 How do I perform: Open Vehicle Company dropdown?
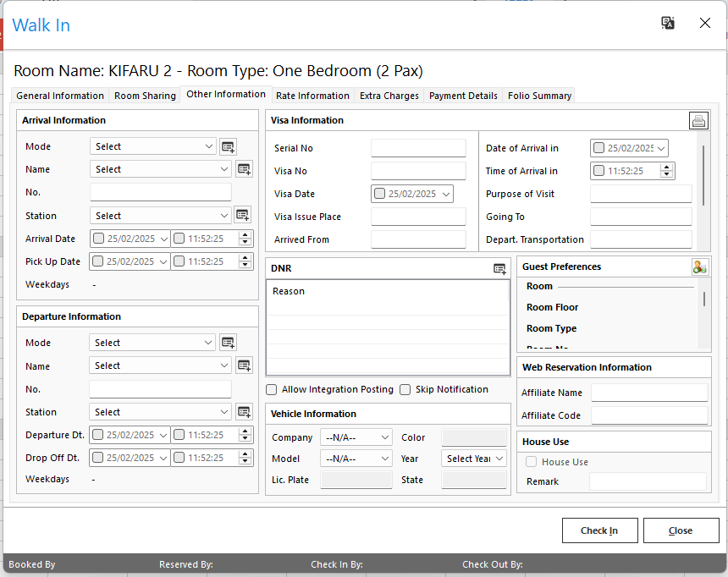tap(356, 437)
